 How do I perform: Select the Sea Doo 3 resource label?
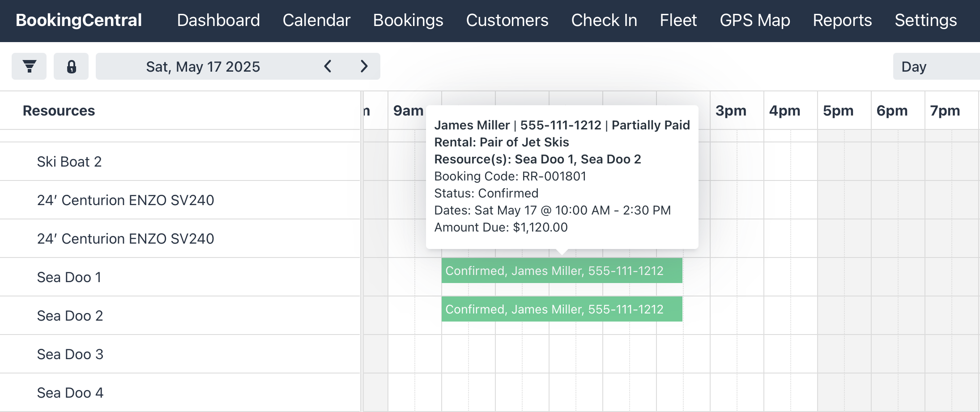(70, 354)
